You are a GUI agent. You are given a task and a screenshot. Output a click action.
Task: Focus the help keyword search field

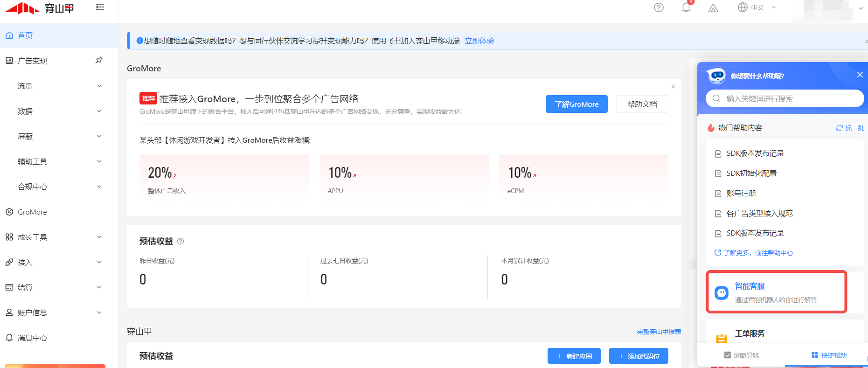pos(785,98)
